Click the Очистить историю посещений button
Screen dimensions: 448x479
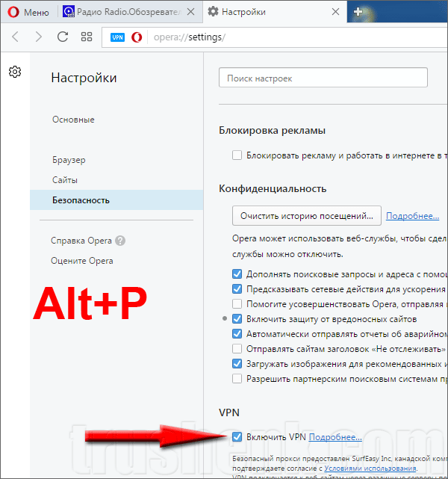(307, 216)
